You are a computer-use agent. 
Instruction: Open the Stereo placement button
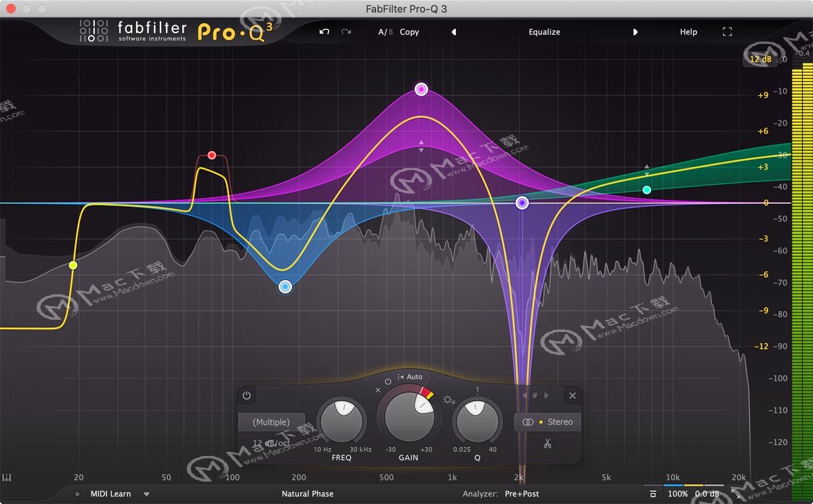click(547, 422)
